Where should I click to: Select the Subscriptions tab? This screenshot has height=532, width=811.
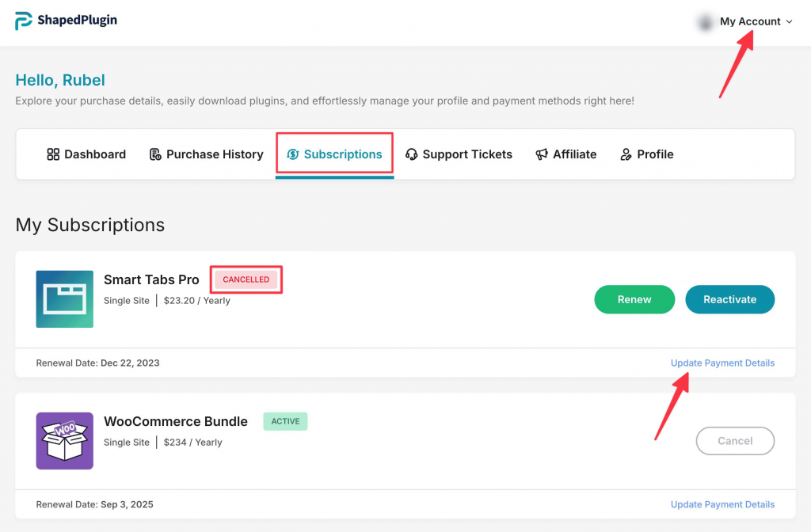point(335,154)
